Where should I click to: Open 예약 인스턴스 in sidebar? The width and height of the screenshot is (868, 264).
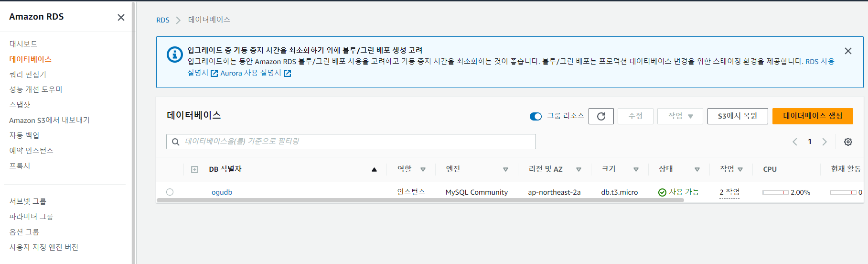(31, 151)
